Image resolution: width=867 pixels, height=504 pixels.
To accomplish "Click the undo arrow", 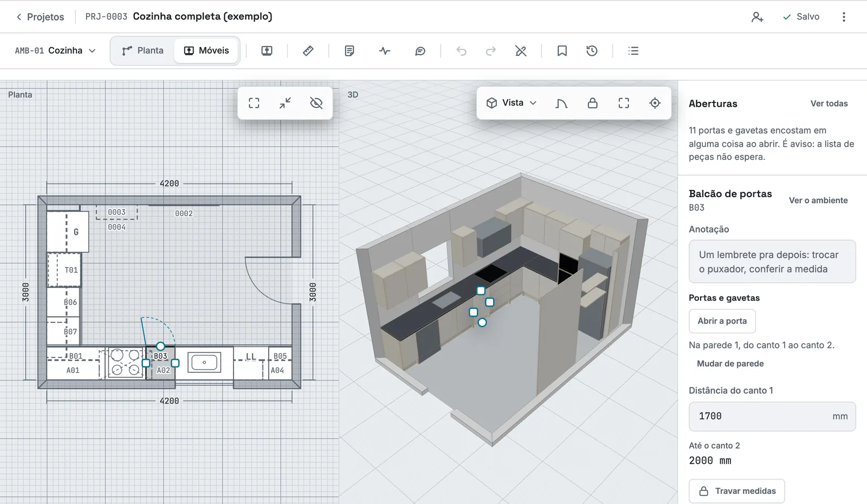I will point(461,51).
